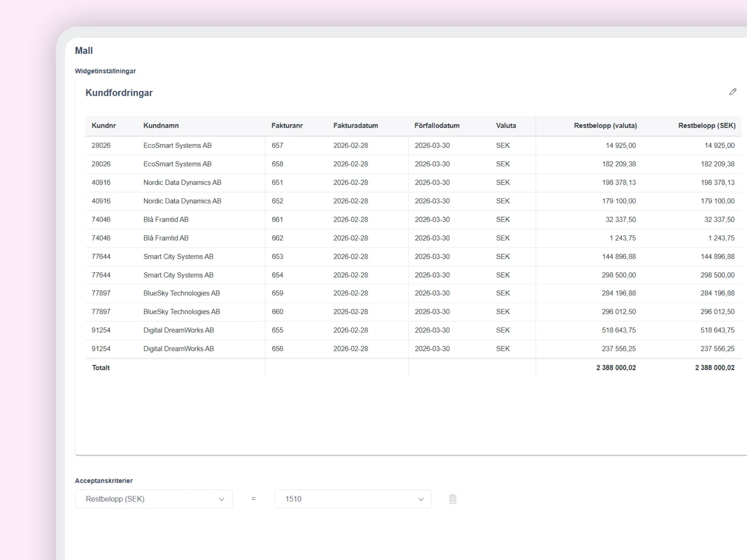
Task: Click amount 198 378,13 in Restbelopp (valuta)
Action: pyautogui.click(x=619, y=182)
